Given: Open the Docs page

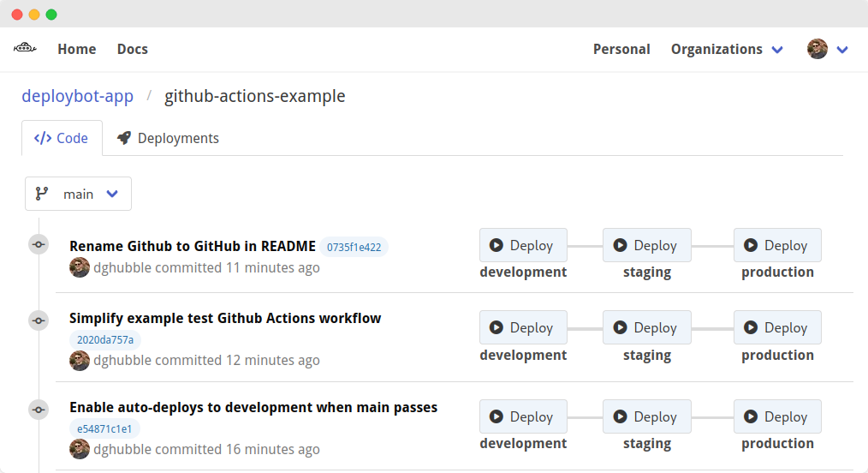Looking at the screenshot, I should [x=133, y=50].
